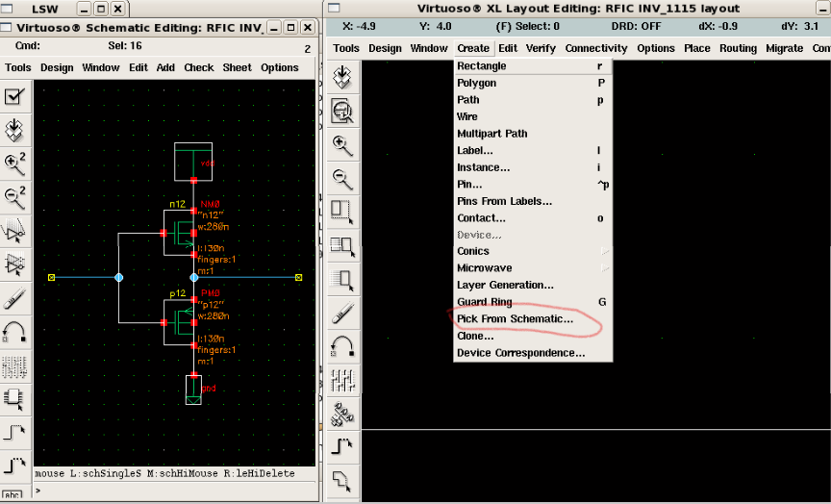
Task: Select the Path tool in layout toolbar
Action: [343, 447]
